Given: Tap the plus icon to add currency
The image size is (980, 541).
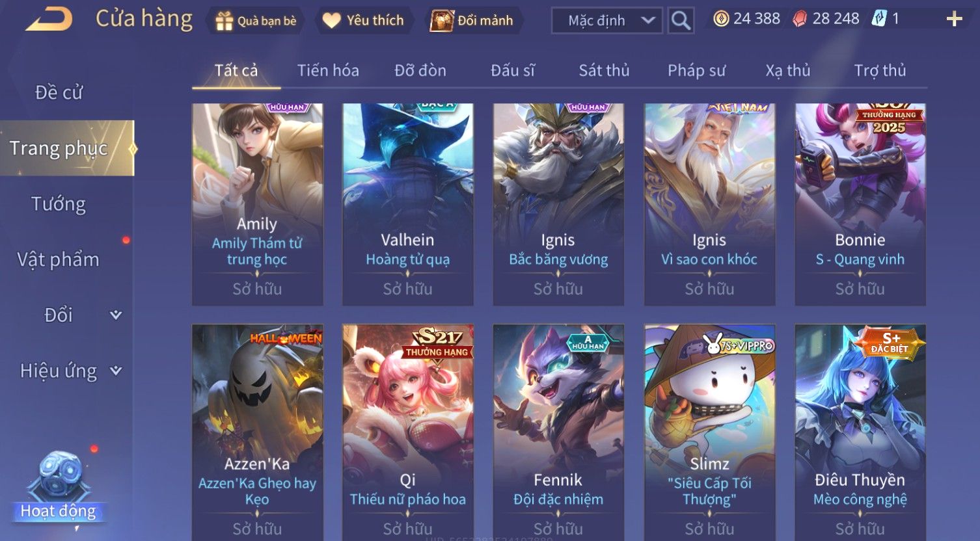Looking at the screenshot, I should point(954,19).
